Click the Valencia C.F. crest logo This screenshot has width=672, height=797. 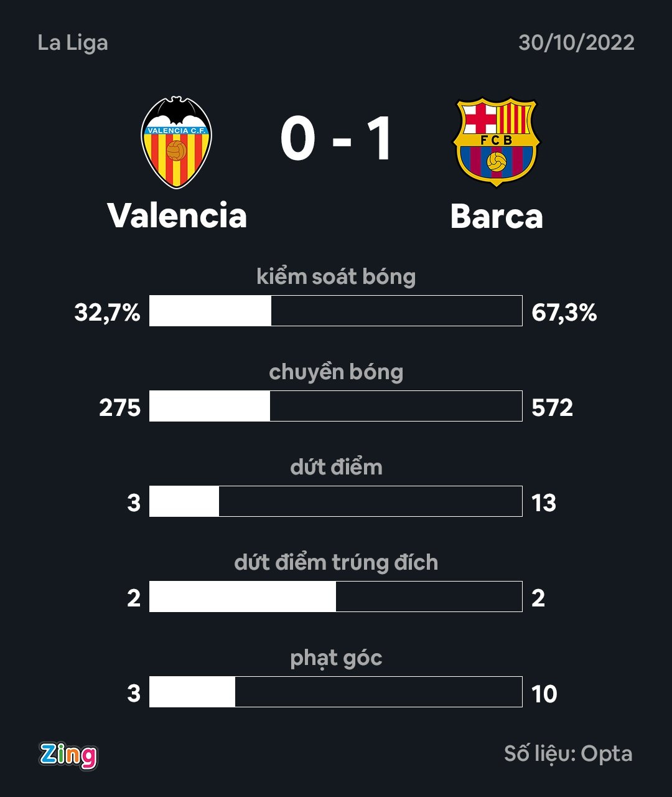point(177,143)
